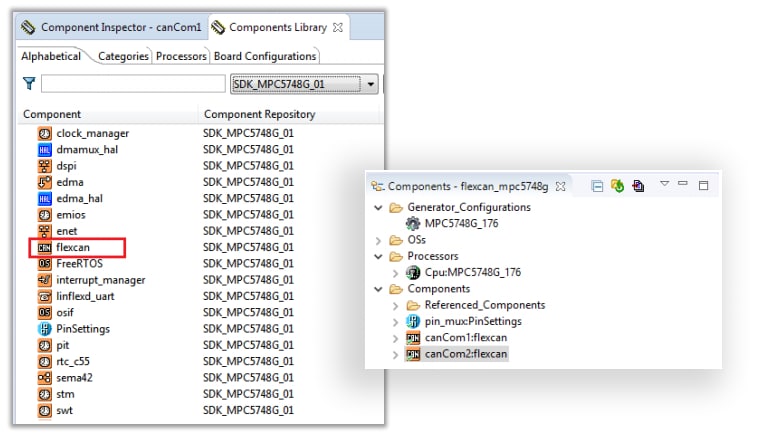Image resolution: width=768 pixels, height=439 pixels.
Task: Click the FreeRTOS component icon
Action: pyautogui.click(x=44, y=263)
